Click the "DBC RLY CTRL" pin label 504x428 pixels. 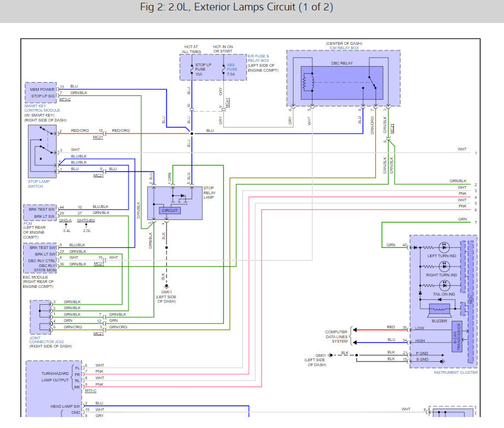[42, 261]
